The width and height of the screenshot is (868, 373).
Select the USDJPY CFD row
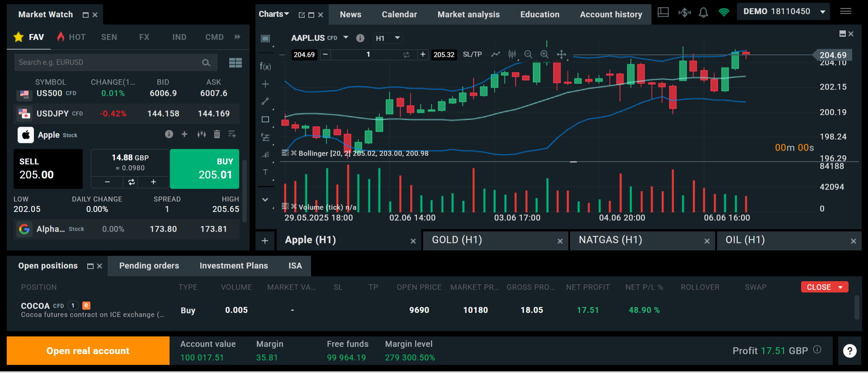pos(127,114)
